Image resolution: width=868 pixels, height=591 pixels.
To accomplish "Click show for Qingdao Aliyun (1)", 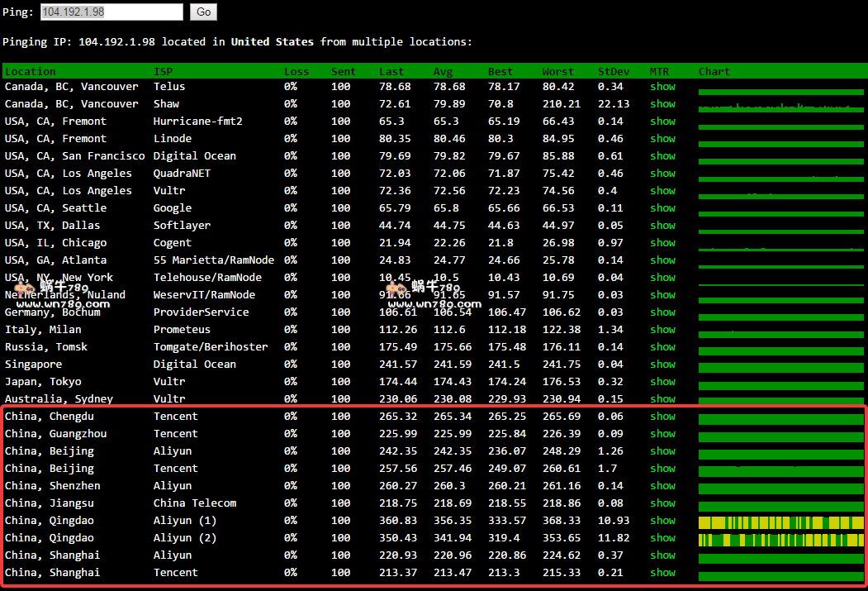I will [x=662, y=521].
